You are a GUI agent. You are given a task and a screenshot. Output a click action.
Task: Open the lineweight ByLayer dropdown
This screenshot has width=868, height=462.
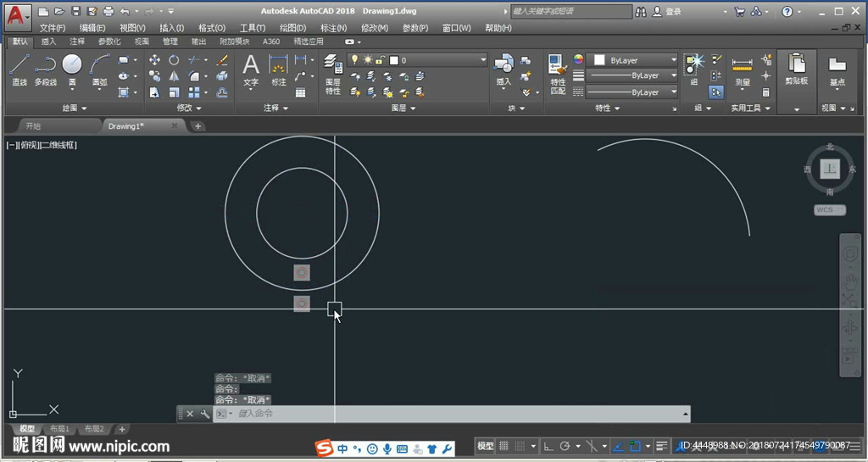[x=632, y=75]
